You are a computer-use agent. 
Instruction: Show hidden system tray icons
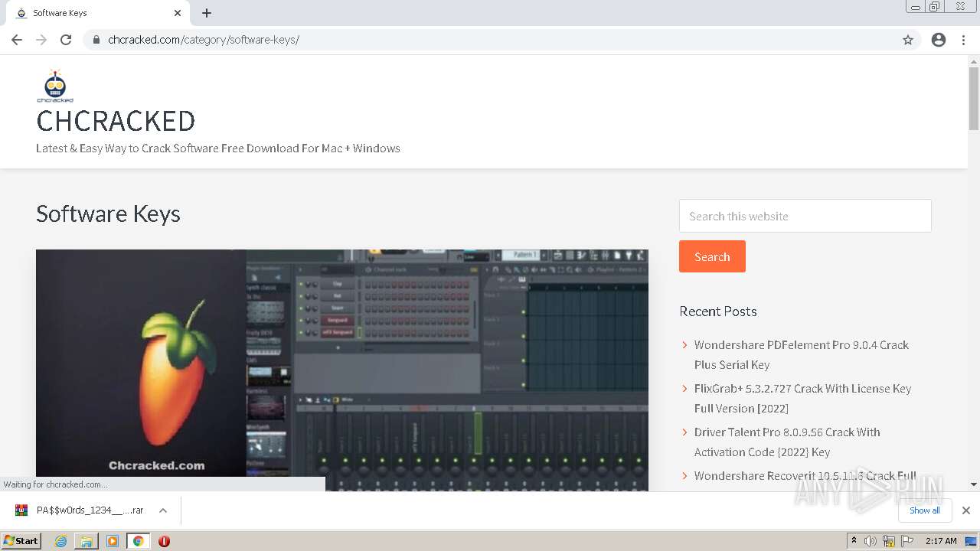(x=854, y=541)
